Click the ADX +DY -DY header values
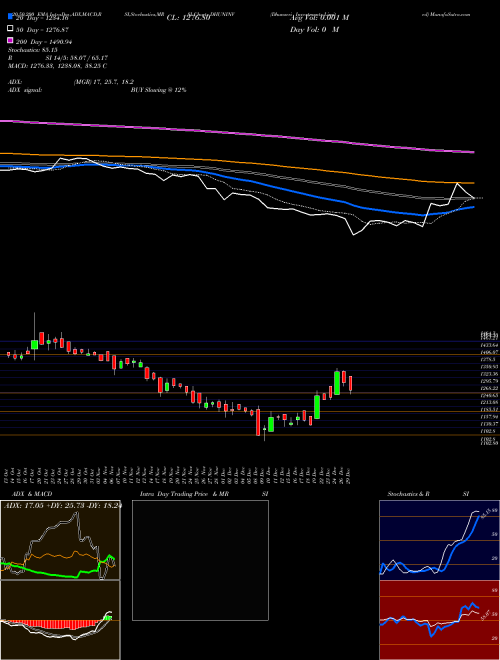This screenshot has height=660, width=500. (63, 506)
